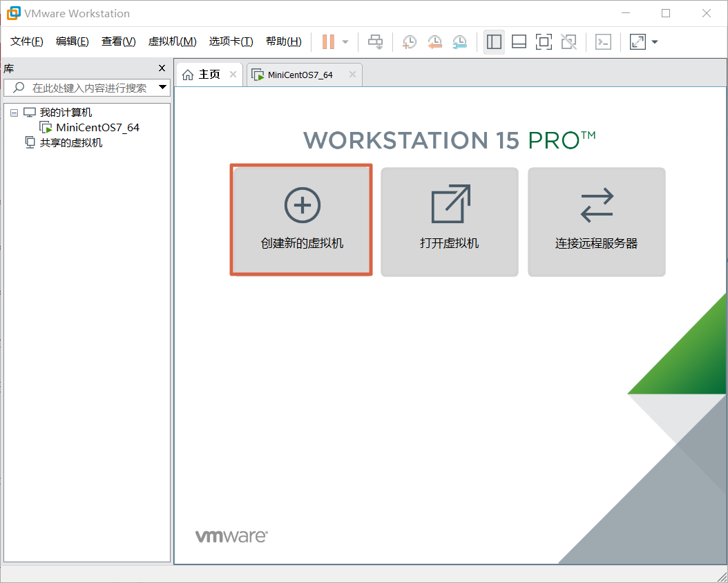Open the console view terminal icon
Image resolution: width=728 pixels, height=583 pixels.
click(x=603, y=41)
